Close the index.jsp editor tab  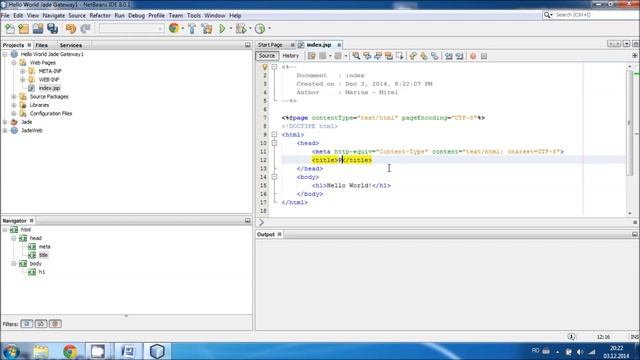pyautogui.click(x=339, y=45)
